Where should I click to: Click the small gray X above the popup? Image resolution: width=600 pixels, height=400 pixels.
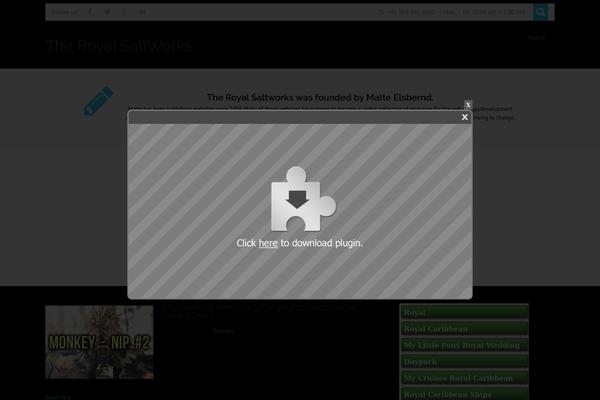(x=468, y=104)
